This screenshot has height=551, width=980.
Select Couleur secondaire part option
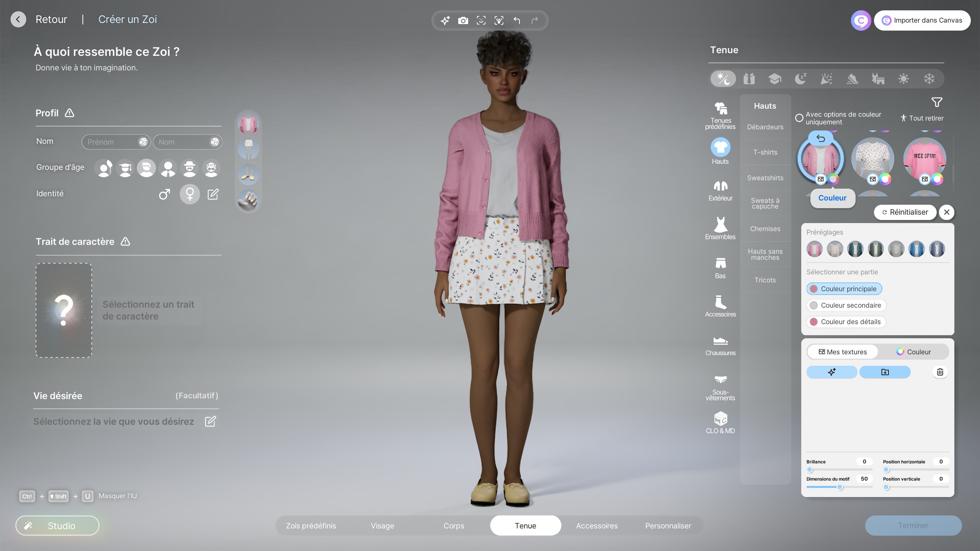pyautogui.click(x=846, y=305)
